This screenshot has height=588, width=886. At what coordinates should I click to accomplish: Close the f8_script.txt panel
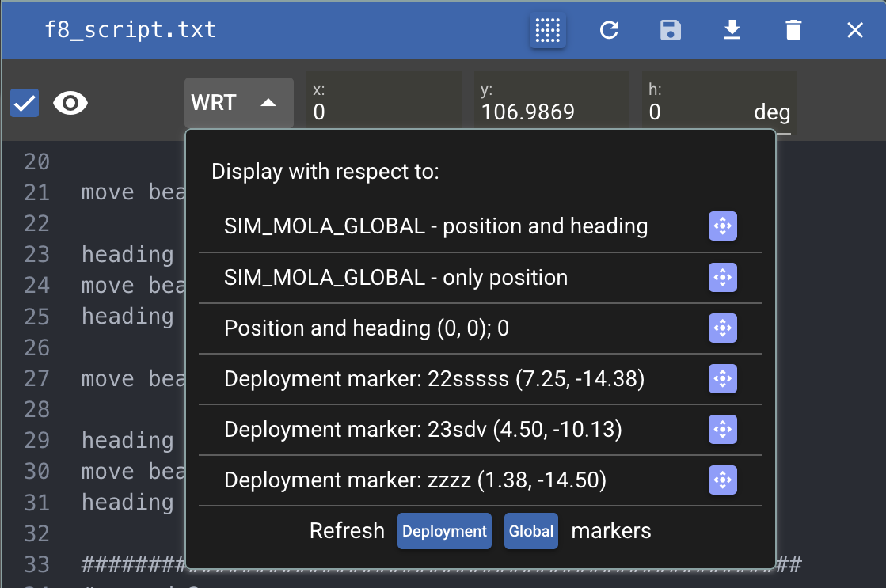click(855, 31)
